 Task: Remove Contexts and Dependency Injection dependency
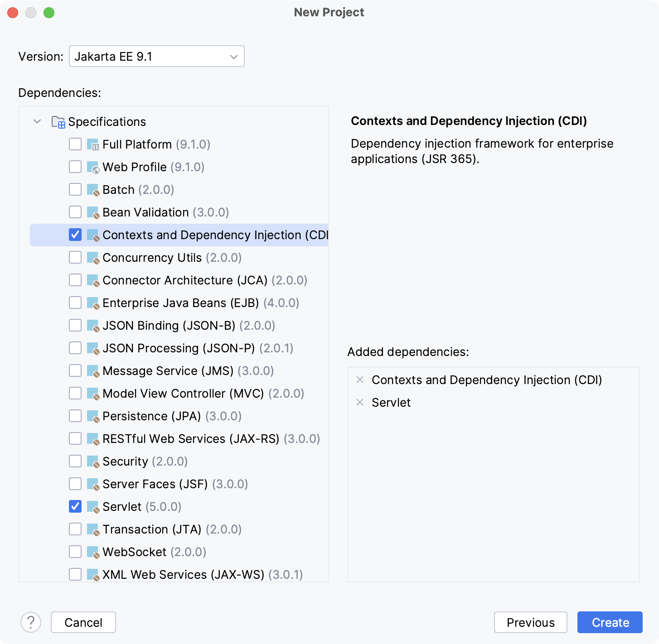[x=359, y=380]
